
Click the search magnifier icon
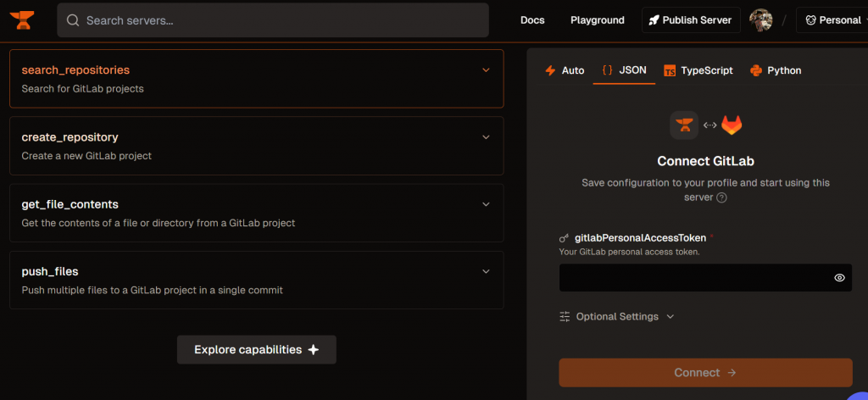pos(73,20)
